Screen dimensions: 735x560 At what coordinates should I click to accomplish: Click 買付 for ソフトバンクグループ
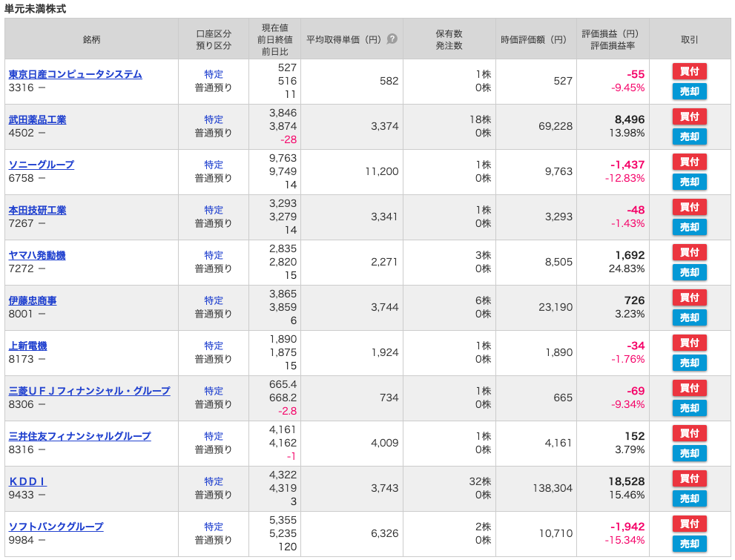(690, 524)
